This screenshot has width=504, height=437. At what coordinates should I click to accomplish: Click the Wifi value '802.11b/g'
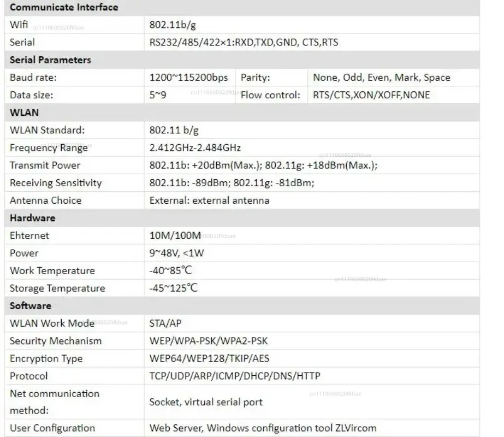(x=173, y=25)
